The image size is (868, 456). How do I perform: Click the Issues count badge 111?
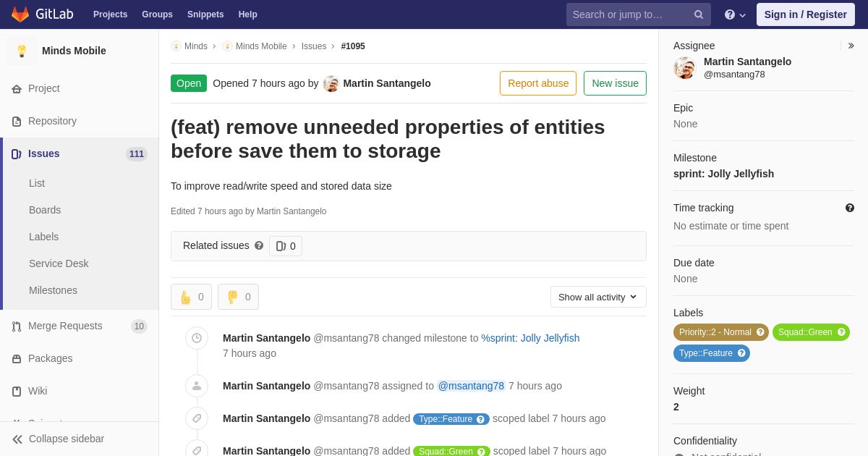tap(137, 154)
